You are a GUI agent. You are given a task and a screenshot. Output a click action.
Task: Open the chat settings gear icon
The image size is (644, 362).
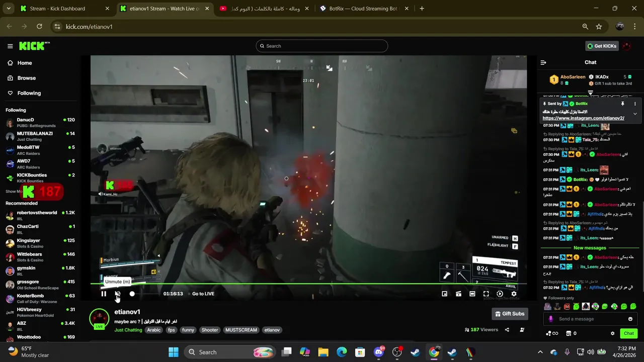point(612,333)
